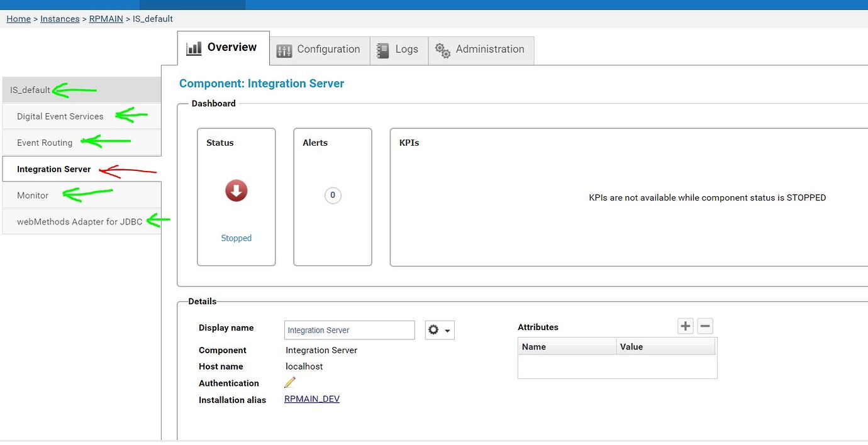Open the gear dropdown beside Display name

tap(440, 330)
